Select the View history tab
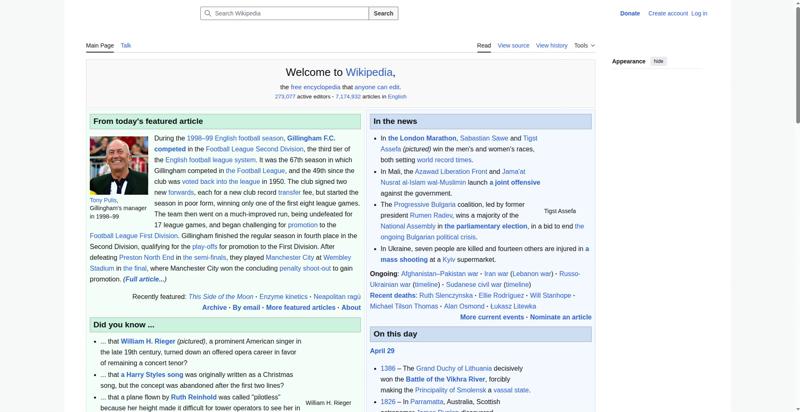800x412 pixels. pyautogui.click(x=551, y=45)
